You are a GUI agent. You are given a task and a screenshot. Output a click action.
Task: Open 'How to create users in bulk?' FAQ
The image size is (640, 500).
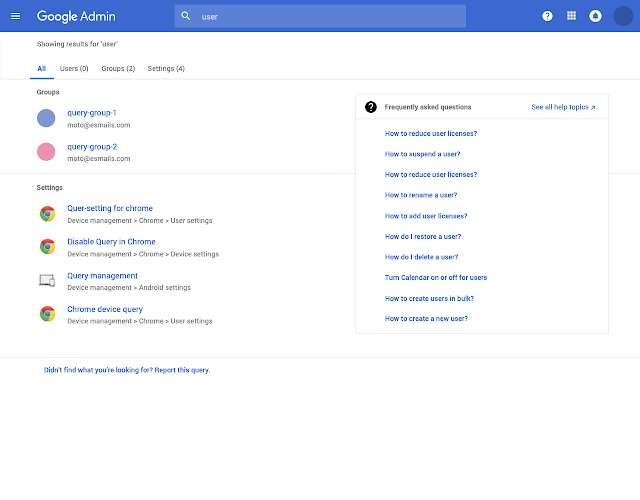tap(430, 298)
